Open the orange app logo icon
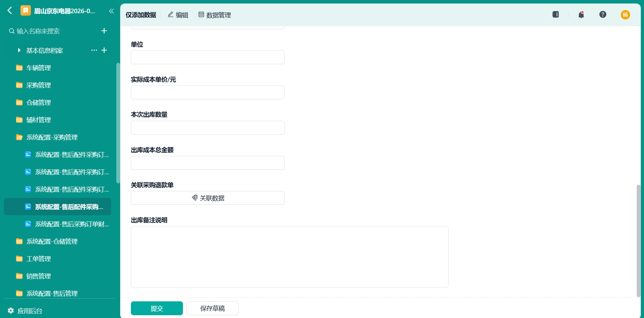This screenshot has width=644, height=318. 26,11
